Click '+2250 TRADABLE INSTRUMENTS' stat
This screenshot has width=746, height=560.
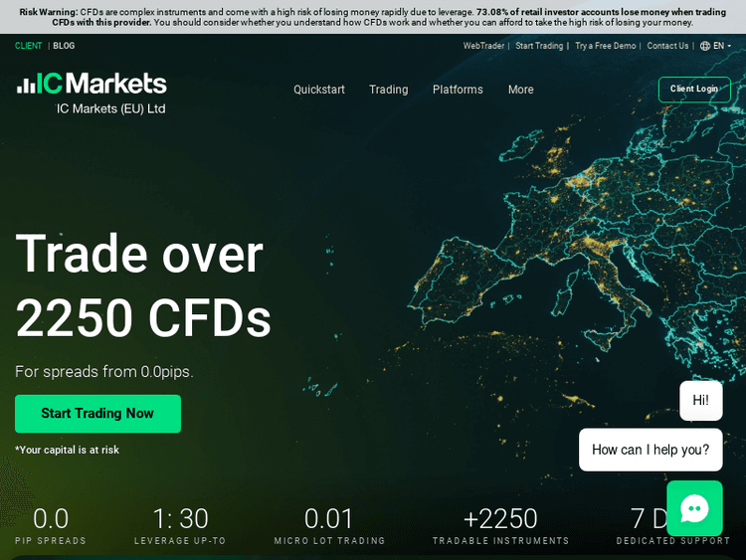tap(500, 525)
